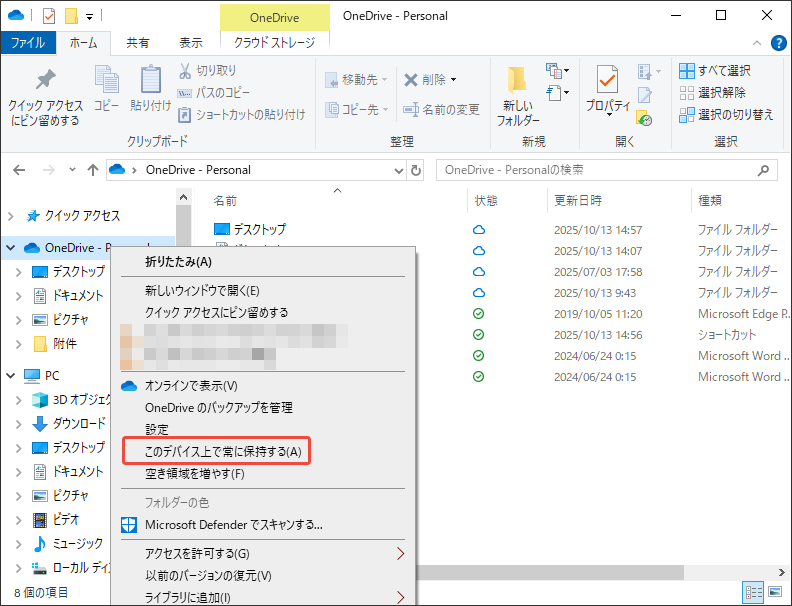Open the 削除 dropdown arrow
This screenshot has height=606, width=792.
point(453,80)
